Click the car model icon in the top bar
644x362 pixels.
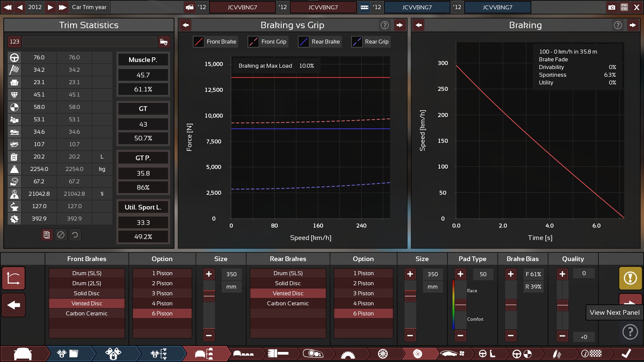click(190, 7)
